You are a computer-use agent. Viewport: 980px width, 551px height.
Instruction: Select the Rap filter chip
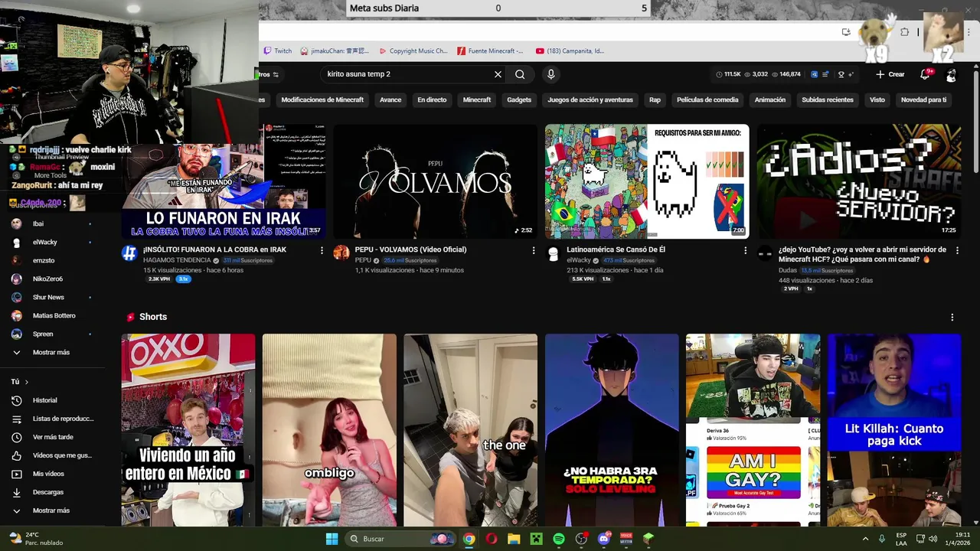(x=655, y=99)
